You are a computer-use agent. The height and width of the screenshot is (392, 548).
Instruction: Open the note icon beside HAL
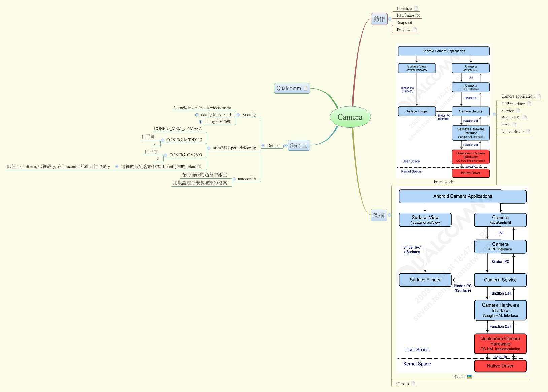(x=514, y=125)
